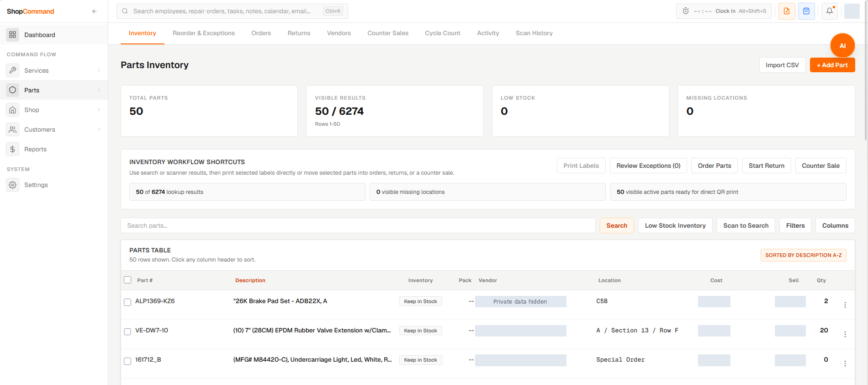This screenshot has width=868, height=385.
Task: Open the Columns chooser
Action: (x=835, y=225)
